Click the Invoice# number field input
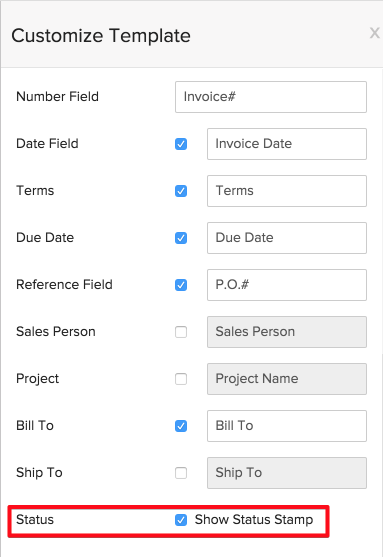This screenshot has height=557, width=383. pos(271,97)
